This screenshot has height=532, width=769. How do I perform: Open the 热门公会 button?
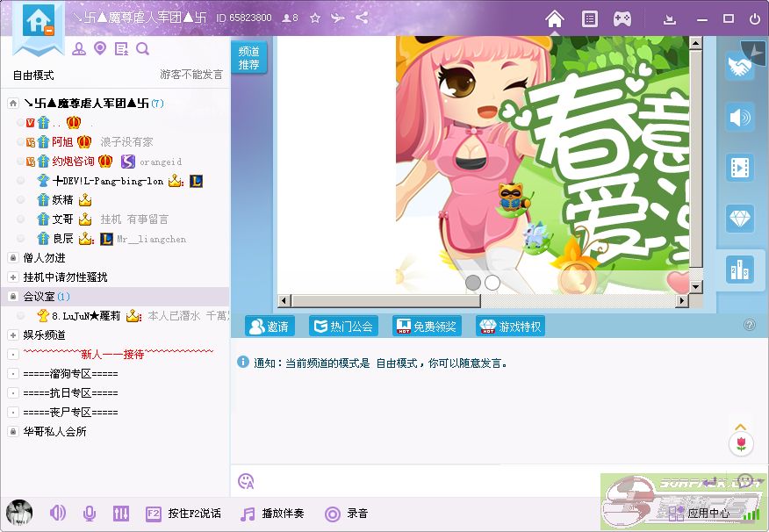click(x=343, y=326)
